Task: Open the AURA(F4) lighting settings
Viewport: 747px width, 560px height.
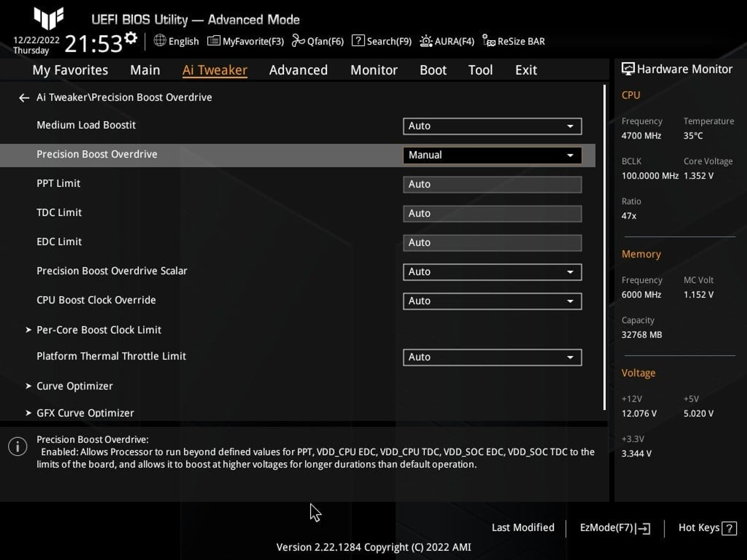Action: 447,41
